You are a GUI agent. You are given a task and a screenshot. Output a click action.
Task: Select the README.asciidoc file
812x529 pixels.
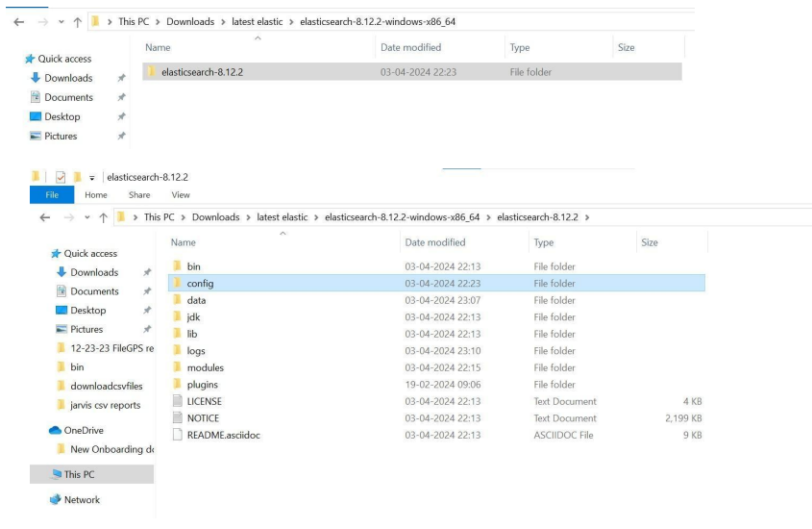tap(436, 435)
